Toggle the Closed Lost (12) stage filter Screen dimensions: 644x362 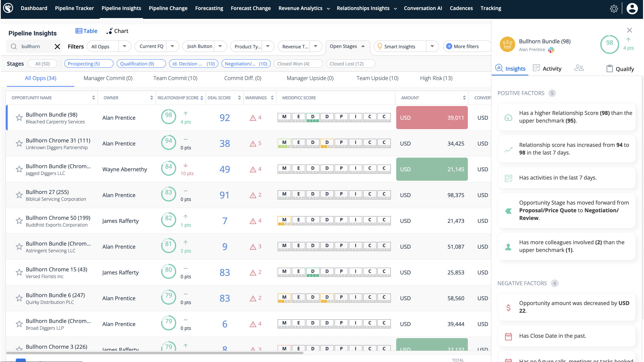pos(351,64)
